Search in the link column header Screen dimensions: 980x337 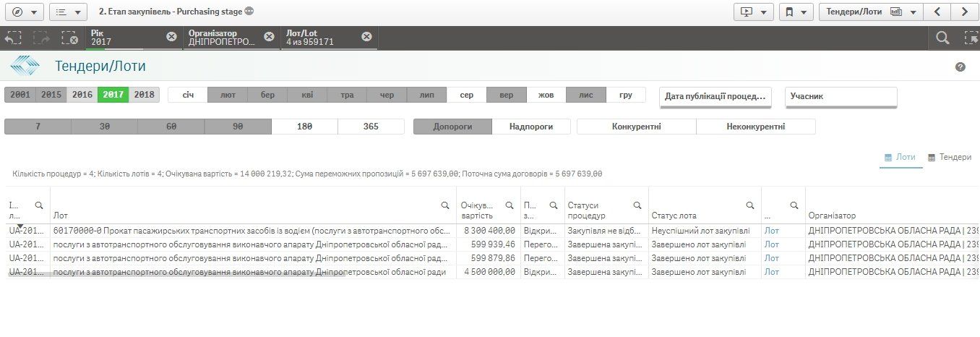click(x=794, y=205)
